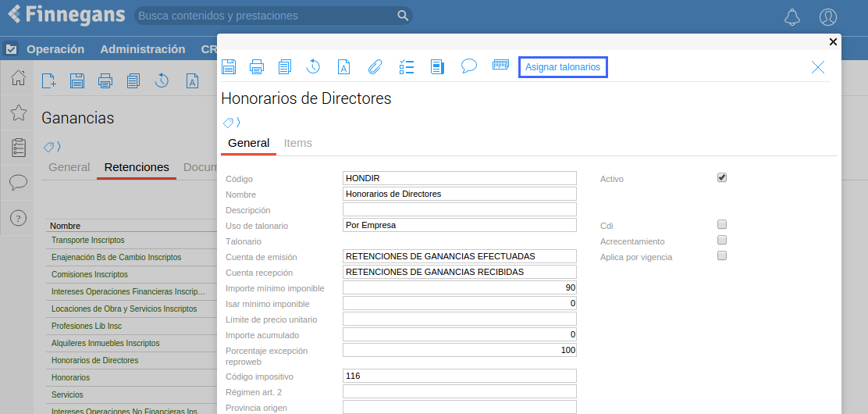
Task: Click the Código impositivo input field
Action: point(459,376)
